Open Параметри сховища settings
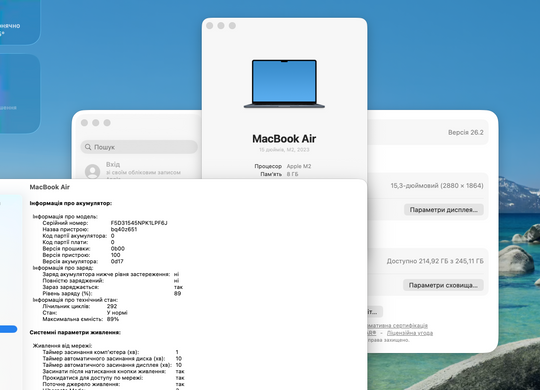 (x=443, y=285)
